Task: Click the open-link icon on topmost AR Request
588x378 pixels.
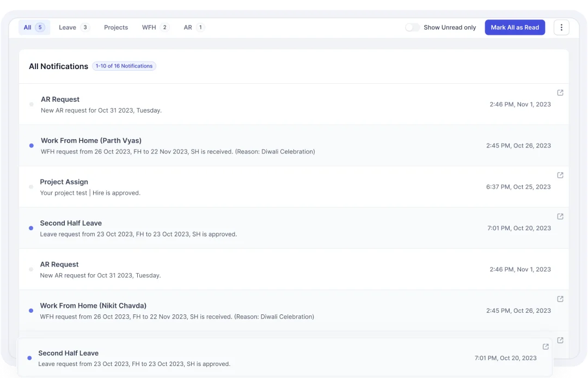Action: click(x=560, y=92)
